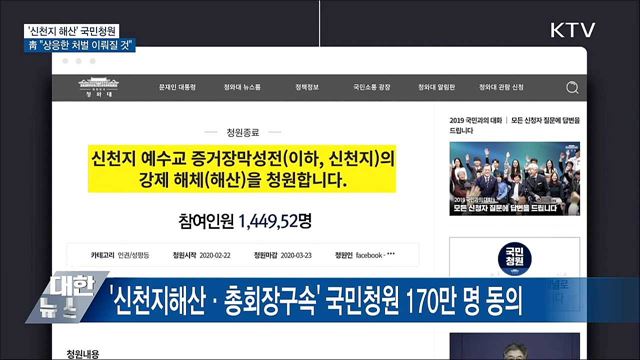Open the 국민과의 대화 group photo
The width and height of the screenshot is (640, 360).
click(x=514, y=178)
